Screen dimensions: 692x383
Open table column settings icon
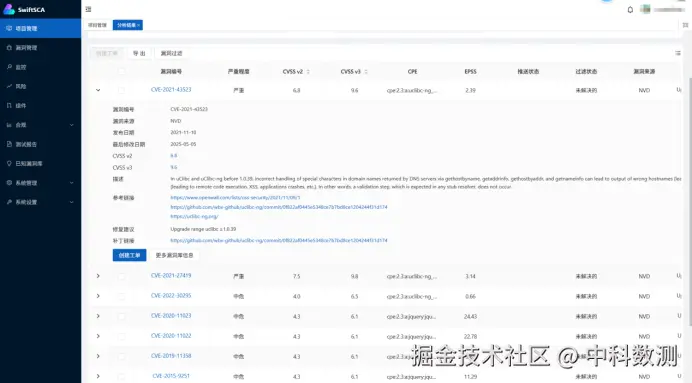tap(678, 53)
